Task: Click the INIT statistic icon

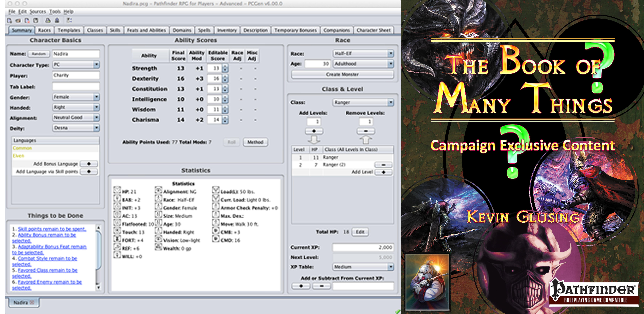Action: point(117,206)
